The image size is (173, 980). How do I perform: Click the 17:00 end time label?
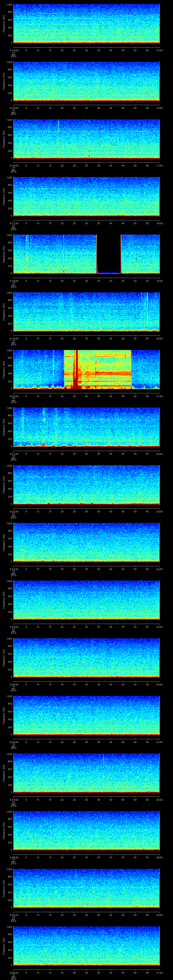(x=160, y=166)
